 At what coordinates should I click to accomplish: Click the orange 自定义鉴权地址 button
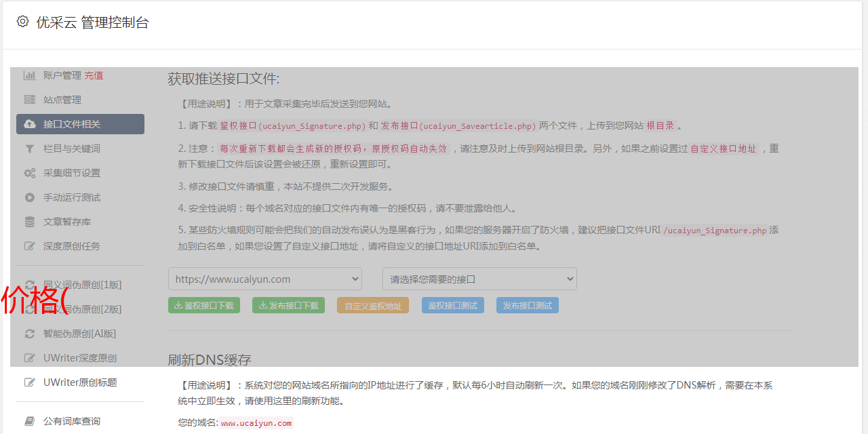[x=372, y=306]
